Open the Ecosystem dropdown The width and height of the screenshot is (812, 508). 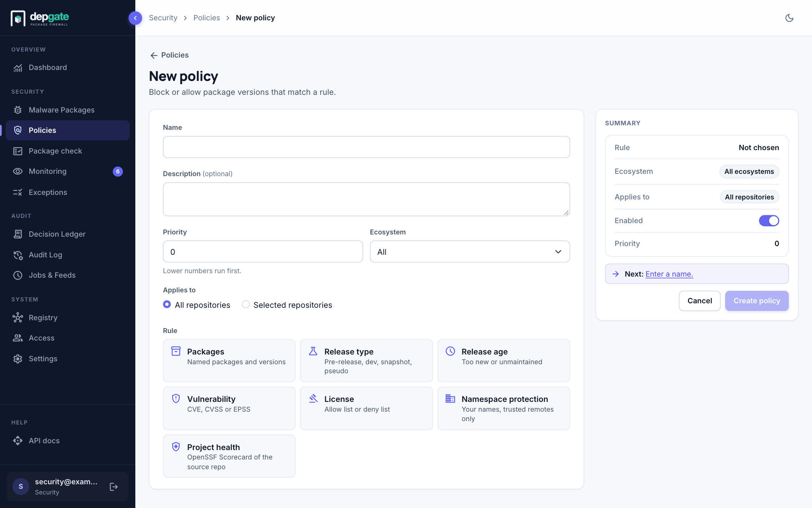470,252
